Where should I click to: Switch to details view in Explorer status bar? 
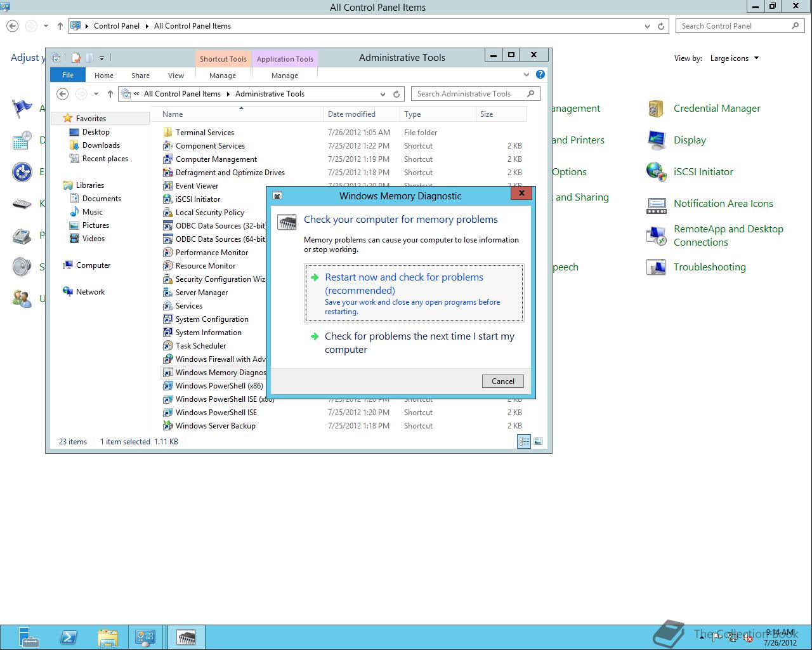(524, 441)
